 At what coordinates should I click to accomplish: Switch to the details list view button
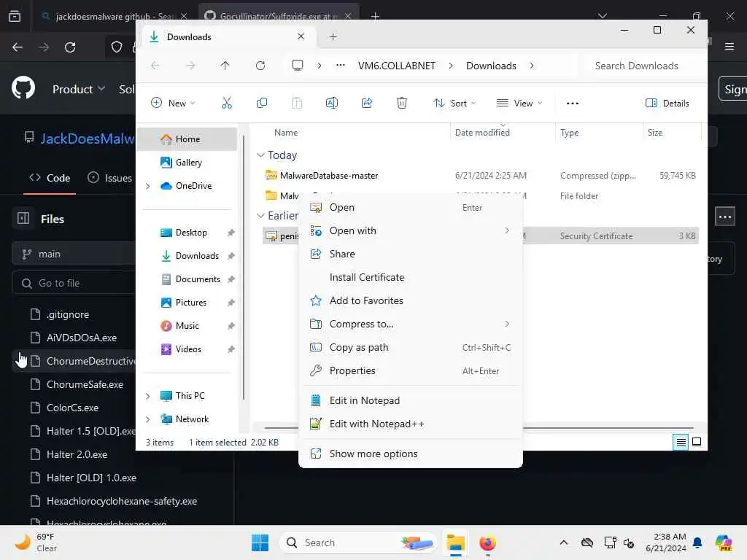[681, 443]
